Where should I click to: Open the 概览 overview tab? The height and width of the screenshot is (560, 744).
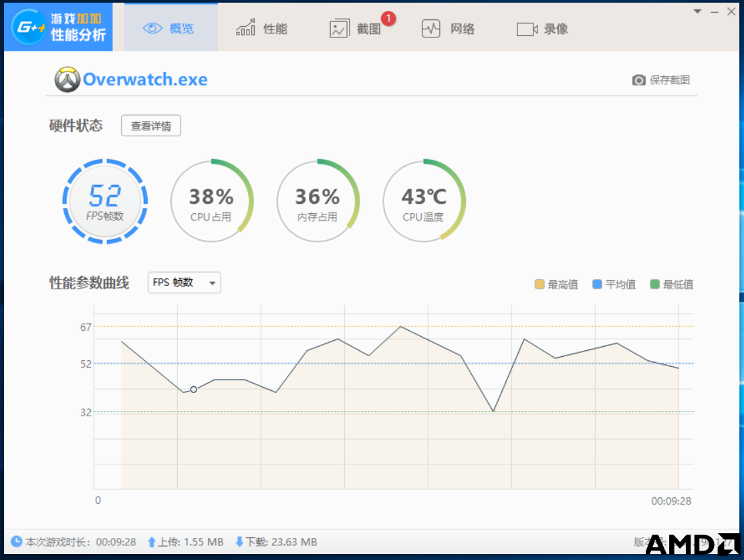coord(171,27)
